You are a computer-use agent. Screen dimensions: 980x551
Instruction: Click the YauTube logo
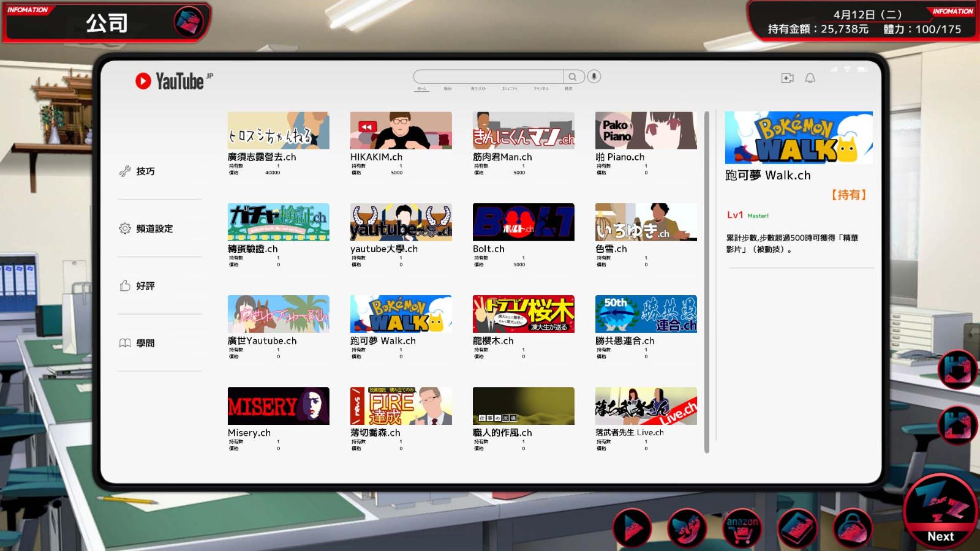click(173, 81)
